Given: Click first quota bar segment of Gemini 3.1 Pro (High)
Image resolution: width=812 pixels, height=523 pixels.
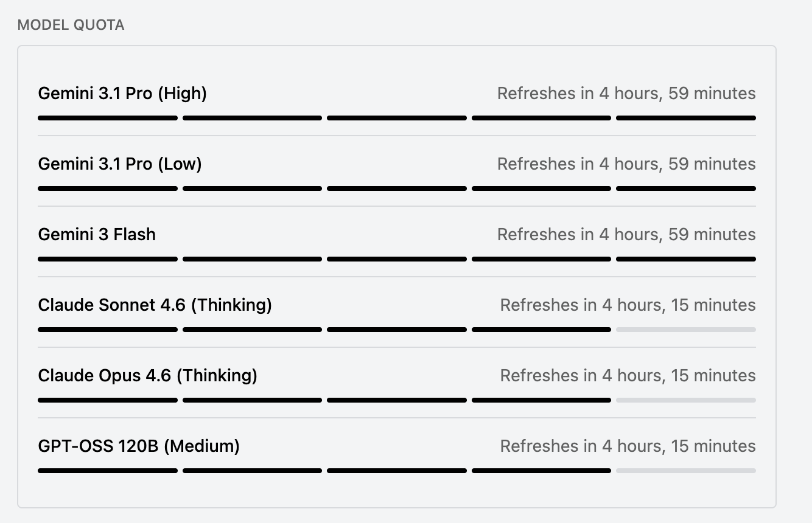Looking at the screenshot, I should 108,118.
